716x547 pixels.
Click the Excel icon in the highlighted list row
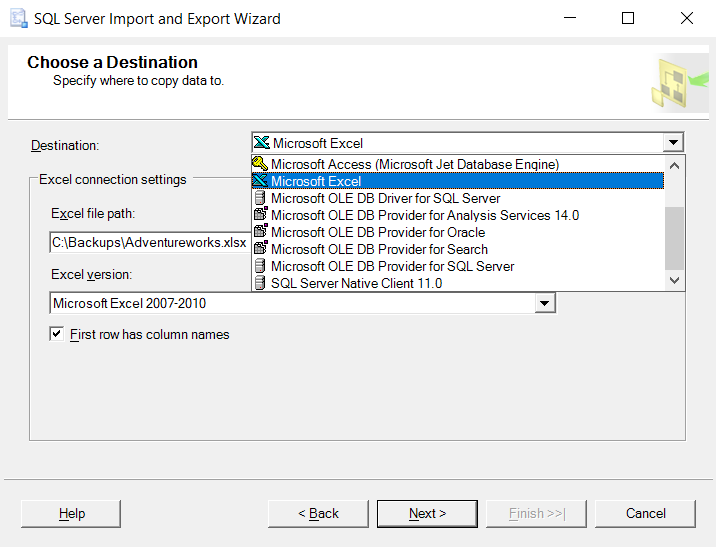coord(260,181)
